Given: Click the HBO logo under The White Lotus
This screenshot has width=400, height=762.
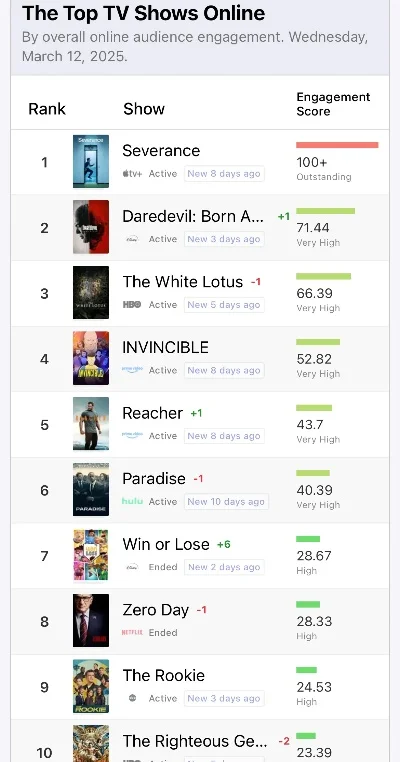Looking at the screenshot, I should point(132,305).
